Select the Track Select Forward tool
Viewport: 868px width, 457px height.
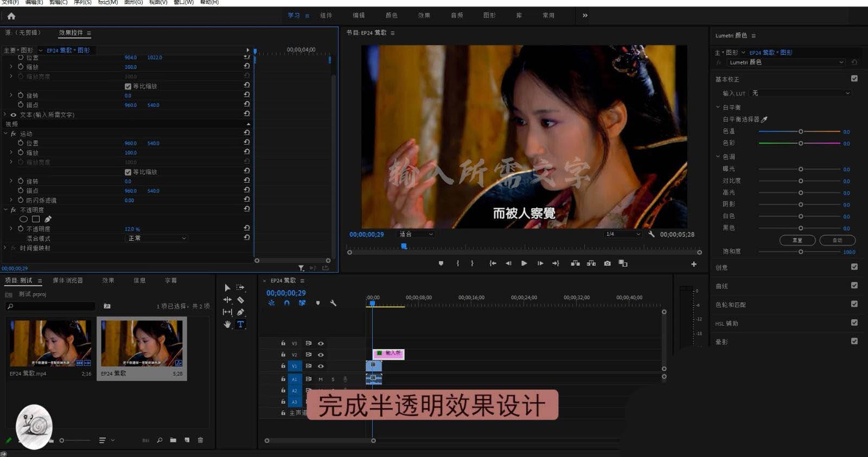pyautogui.click(x=240, y=288)
